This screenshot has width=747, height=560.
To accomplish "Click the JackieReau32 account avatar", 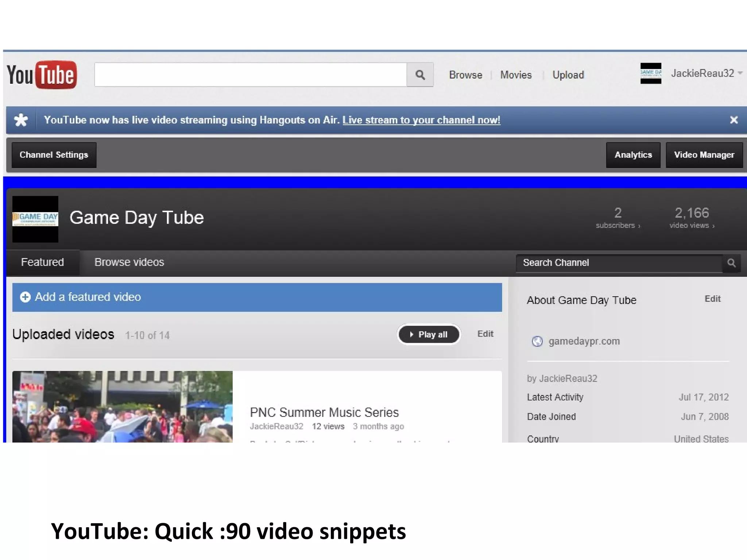I will [x=651, y=73].
